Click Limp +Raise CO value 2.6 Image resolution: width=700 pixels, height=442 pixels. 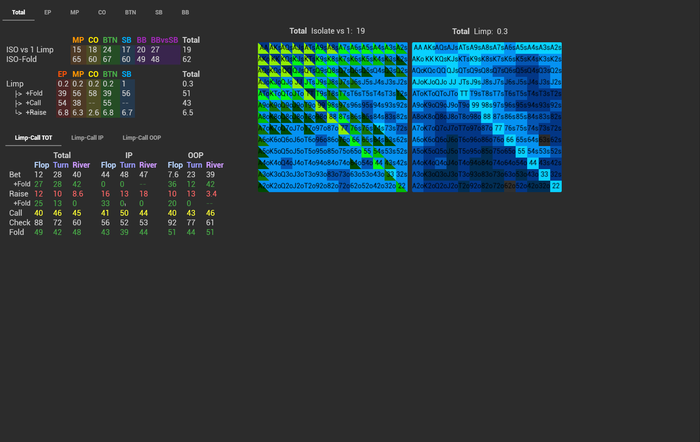93,113
